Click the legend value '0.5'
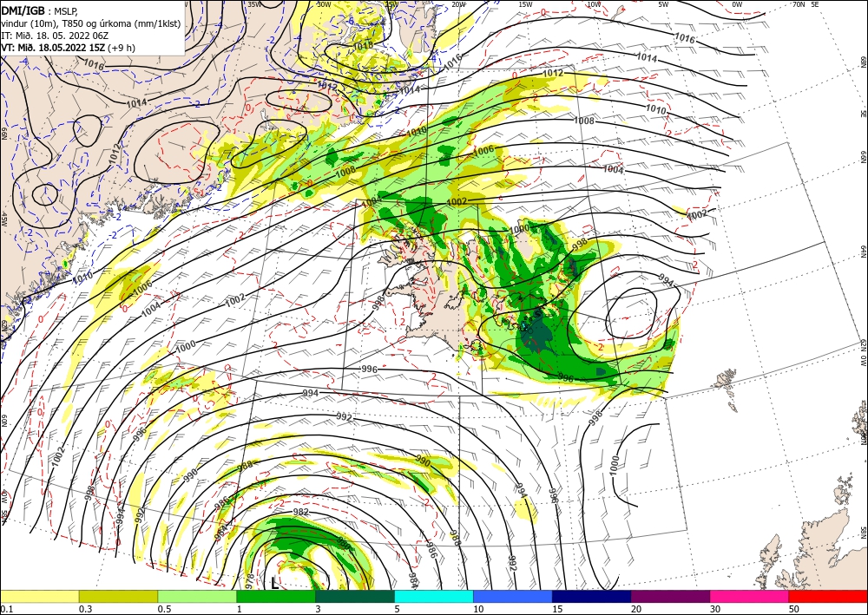 164,609
